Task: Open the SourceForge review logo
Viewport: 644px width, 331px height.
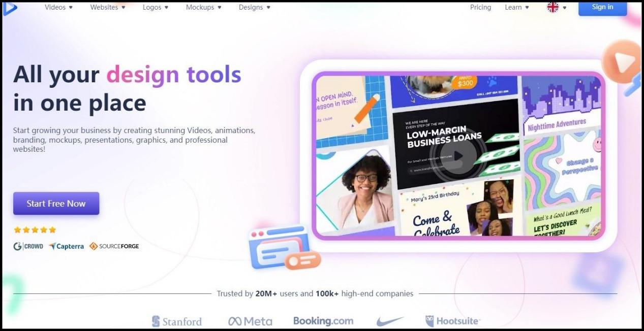Action: coord(114,246)
